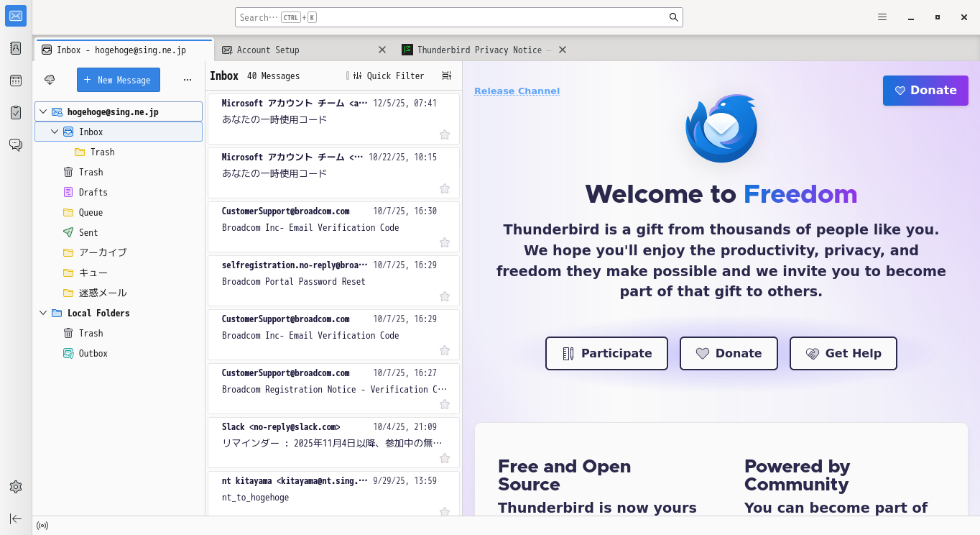Open the nt_to_hogehoge message

point(333,493)
